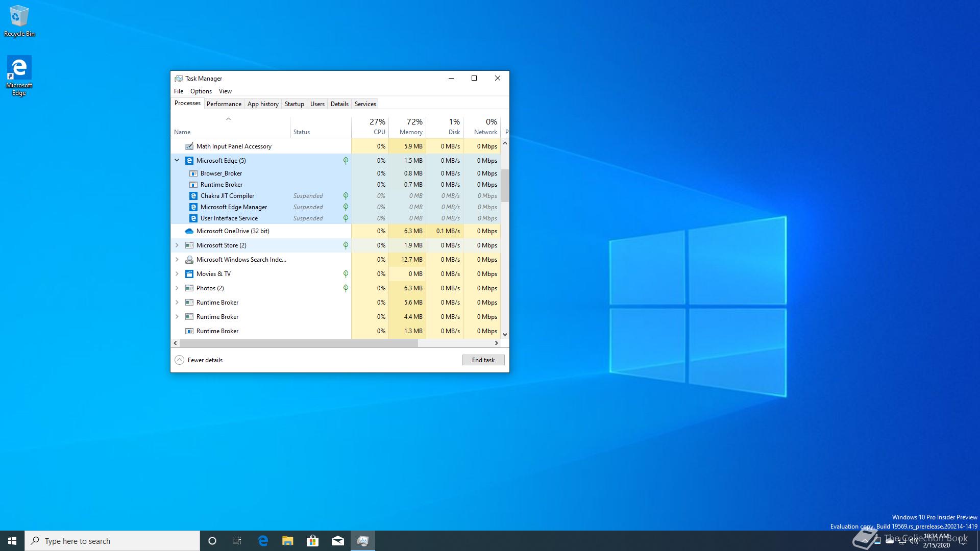Expand the Runtime Broker 4.4 MB row

177,317
